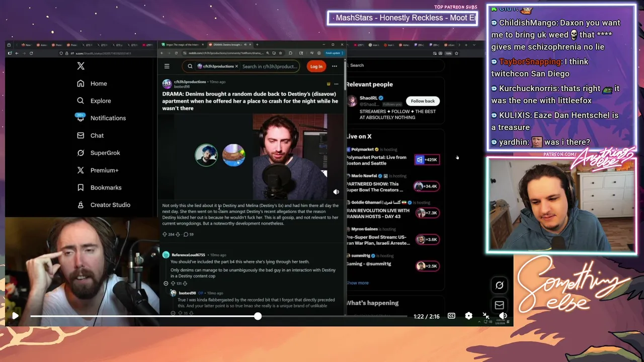The width and height of the screenshot is (644, 362).
Task: Play the video with the play button
Action: coord(15,316)
